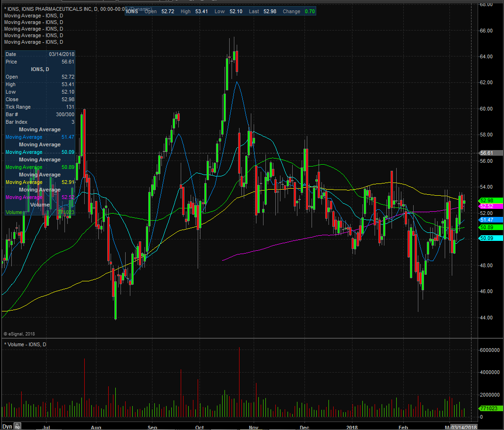Screen dimensions: 504x430
Task: Click the 60.00 price axis label
Action: coord(486,109)
